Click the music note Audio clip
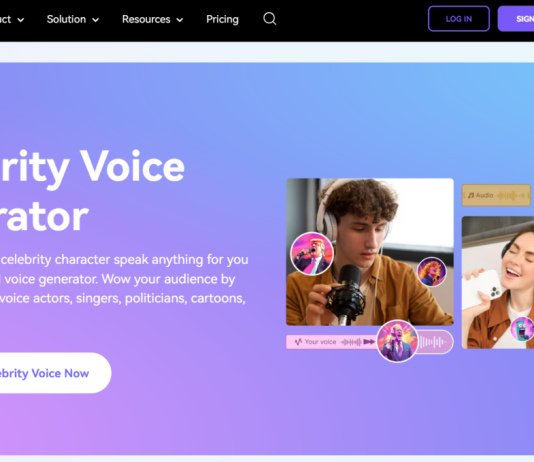 pos(496,195)
